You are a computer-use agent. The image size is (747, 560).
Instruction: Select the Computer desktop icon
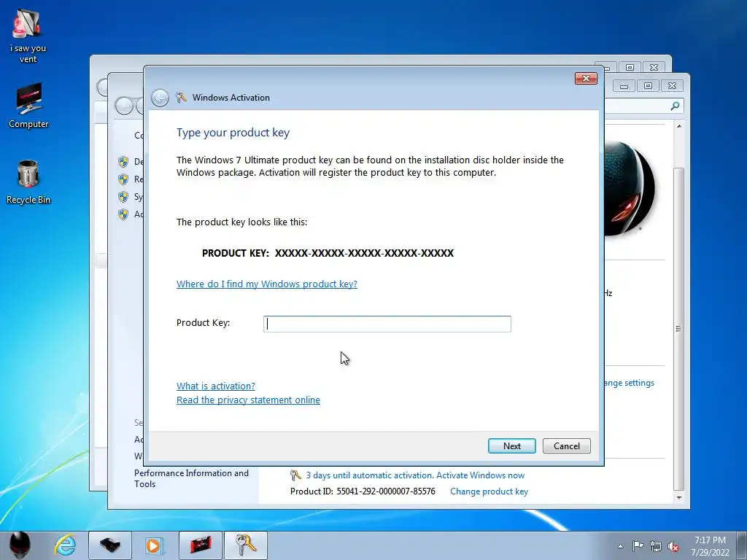coord(28,105)
